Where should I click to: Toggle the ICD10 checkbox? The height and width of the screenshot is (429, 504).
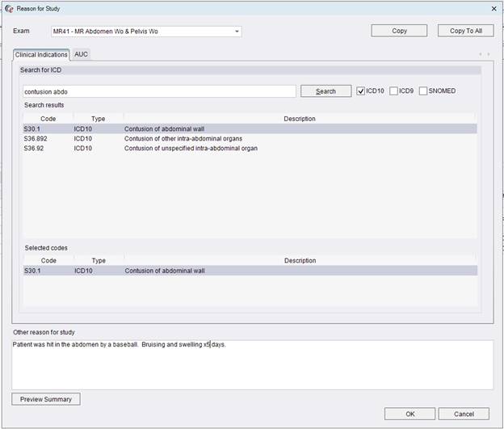click(361, 91)
